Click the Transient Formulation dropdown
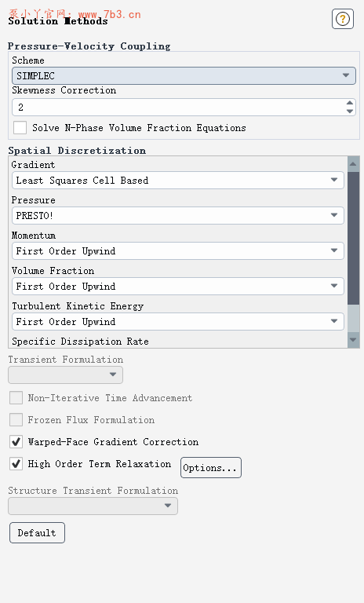The height and width of the screenshot is (603, 364). click(65, 375)
